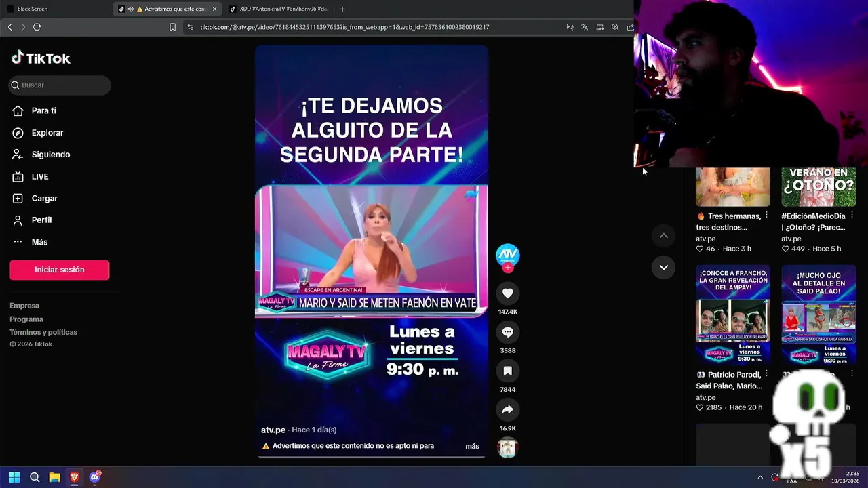Save the video with the bookmark icon

click(x=507, y=371)
